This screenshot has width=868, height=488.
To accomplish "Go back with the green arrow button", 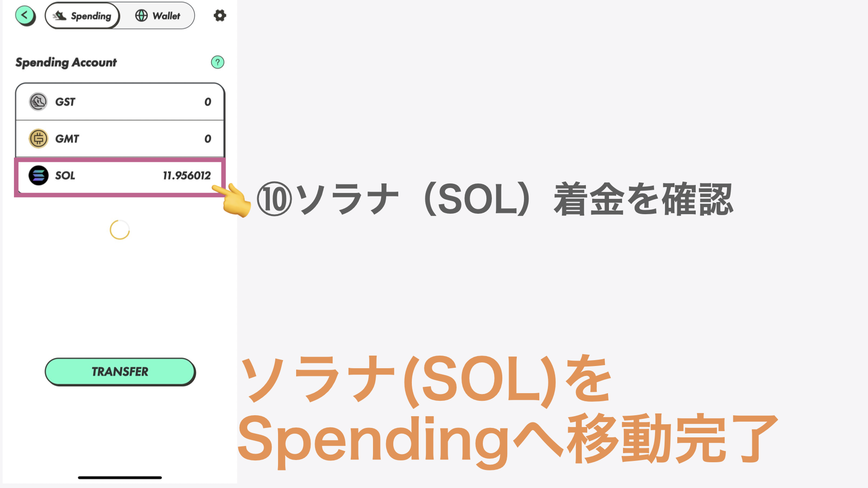I will [25, 16].
